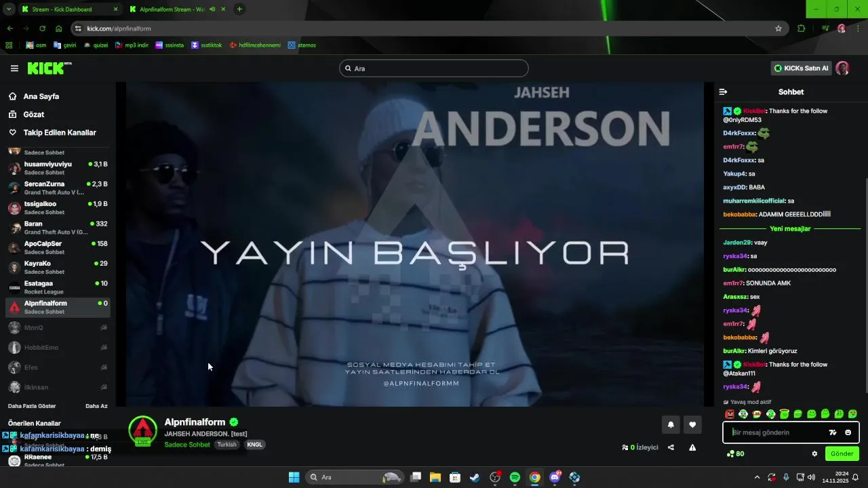Open tssigalkoo channel in sidebar

pos(58,207)
